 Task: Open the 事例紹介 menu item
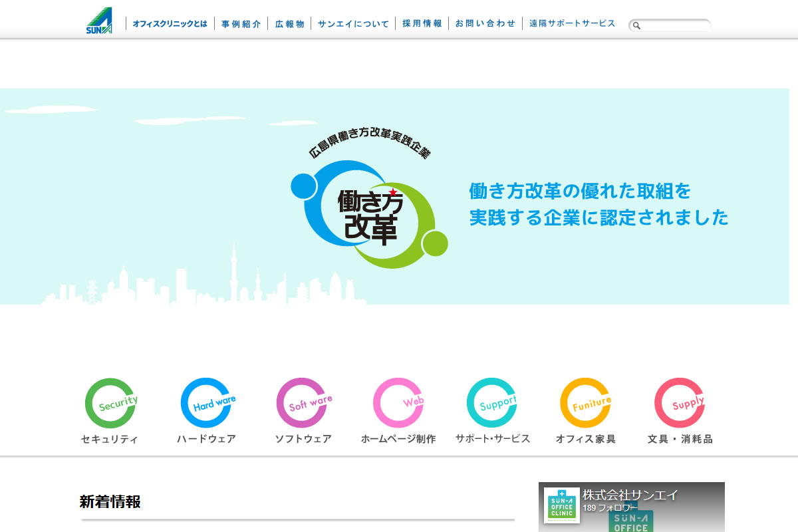241,24
